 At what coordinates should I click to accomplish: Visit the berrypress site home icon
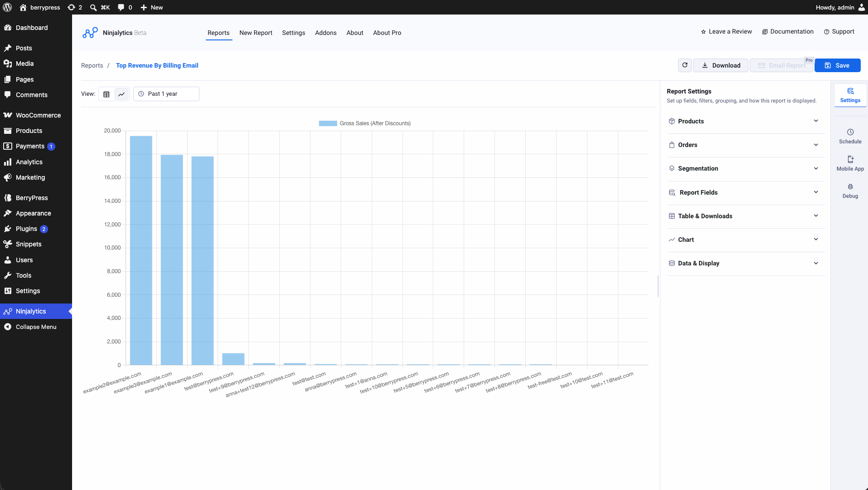pos(23,7)
